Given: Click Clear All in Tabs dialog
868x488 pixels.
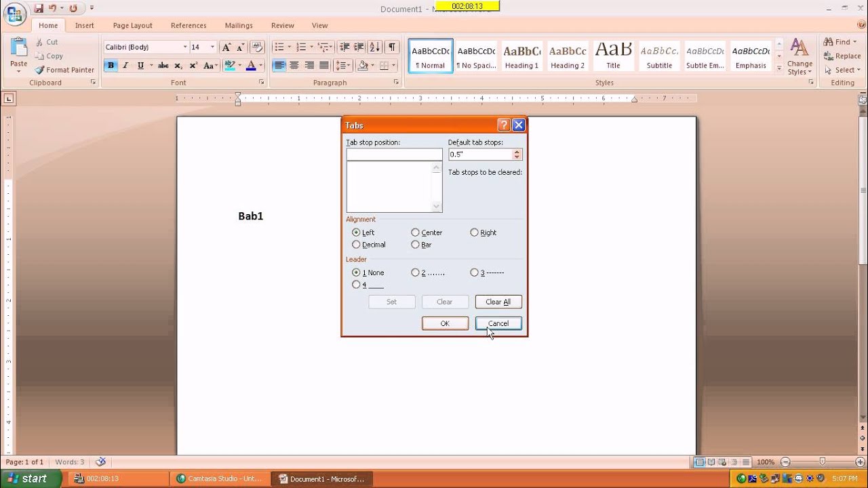Looking at the screenshot, I should point(498,302).
